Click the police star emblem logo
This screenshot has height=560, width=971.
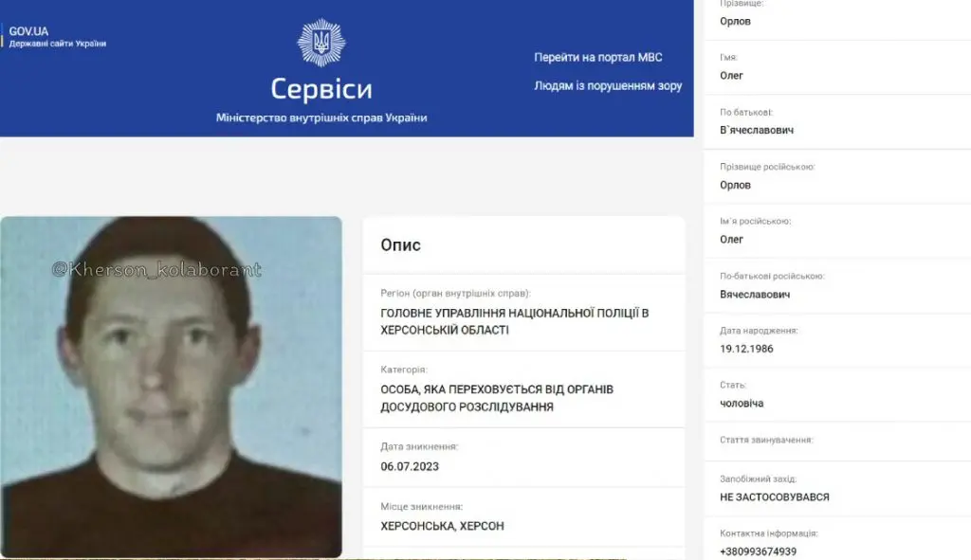[321, 42]
